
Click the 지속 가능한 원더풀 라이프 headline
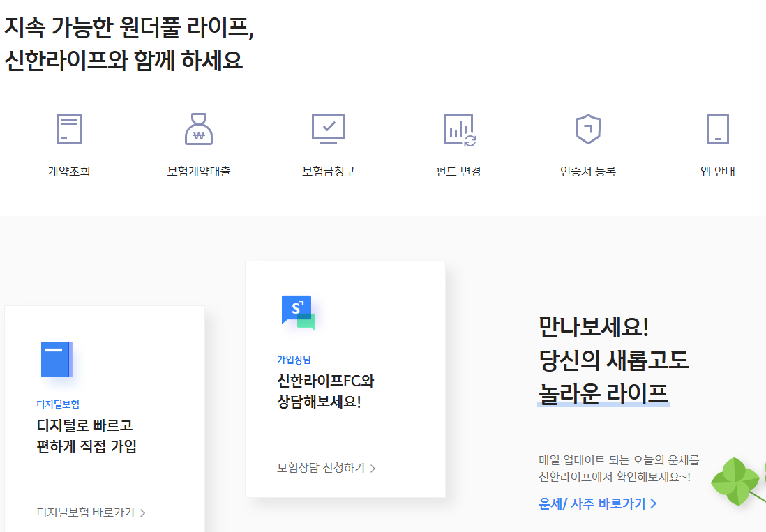[129, 26]
